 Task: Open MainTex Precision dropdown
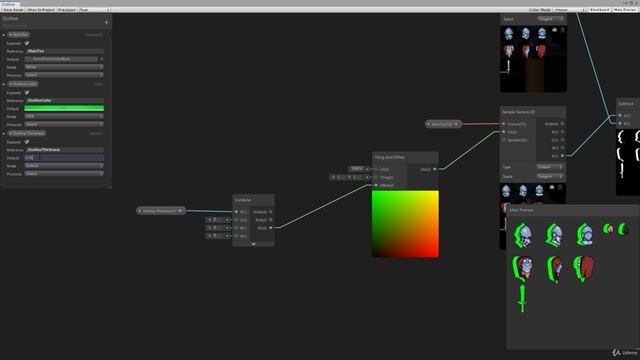(64, 75)
